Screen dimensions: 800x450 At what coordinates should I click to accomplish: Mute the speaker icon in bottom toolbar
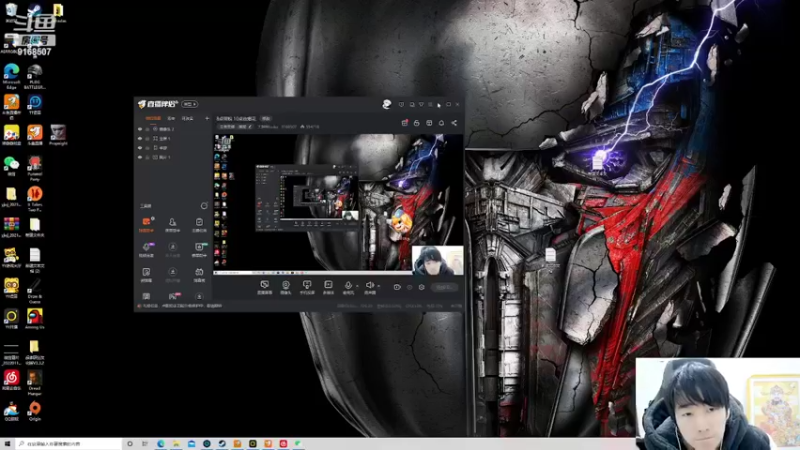(370, 286)
